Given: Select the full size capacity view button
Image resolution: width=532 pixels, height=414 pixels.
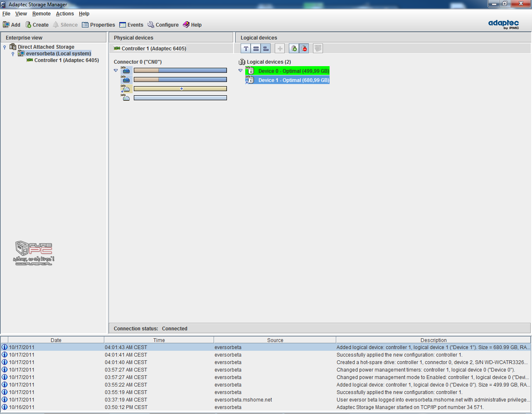Looking at the screenshot, I should click(256, 49).
